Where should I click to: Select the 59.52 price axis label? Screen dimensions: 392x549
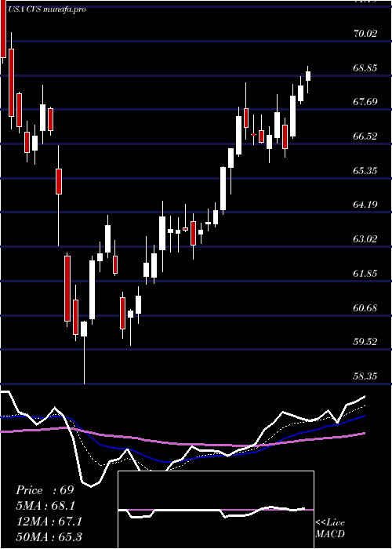[x=365, y=342]
